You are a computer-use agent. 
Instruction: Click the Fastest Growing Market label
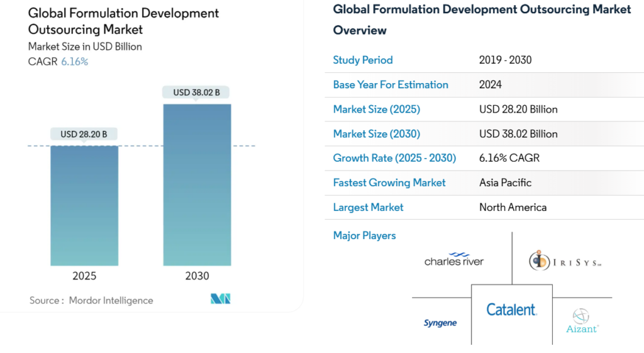click(x=389, y=183)
